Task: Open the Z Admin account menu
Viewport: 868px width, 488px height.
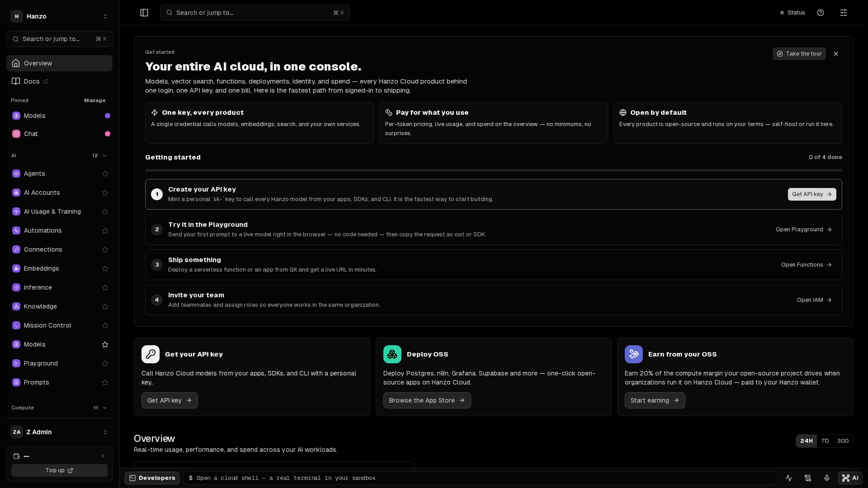Action: 59,432
